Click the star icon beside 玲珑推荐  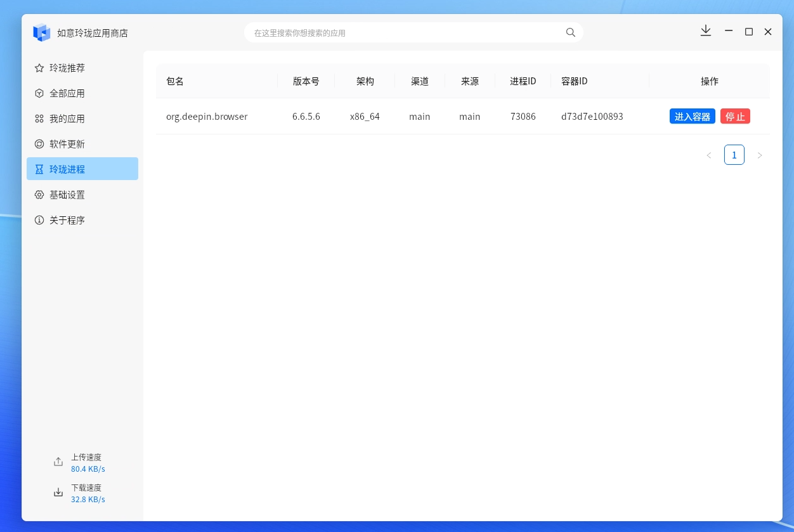(39, 68)
